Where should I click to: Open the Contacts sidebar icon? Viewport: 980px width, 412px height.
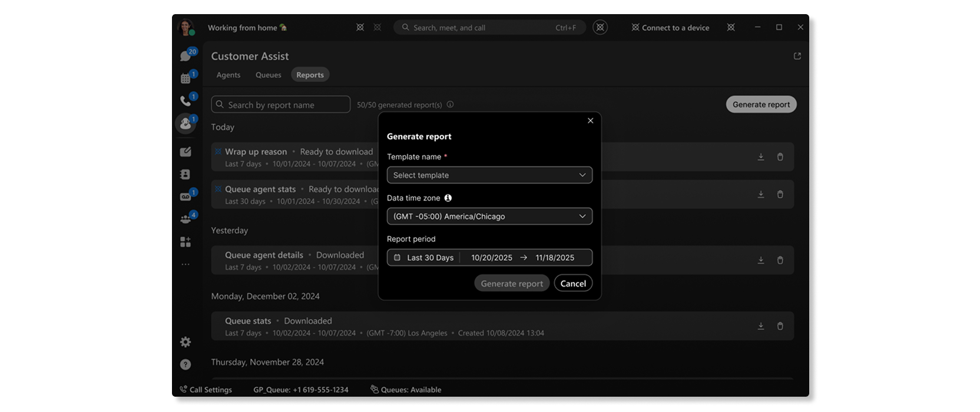(x=186, y=174)
